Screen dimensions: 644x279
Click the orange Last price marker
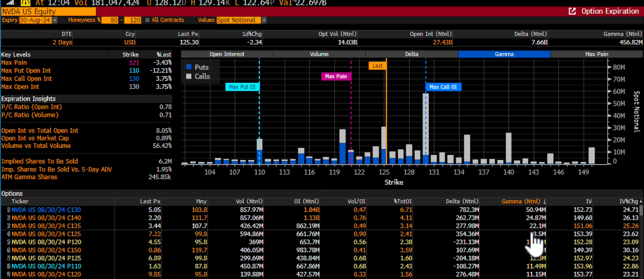(x=377, y=66)
